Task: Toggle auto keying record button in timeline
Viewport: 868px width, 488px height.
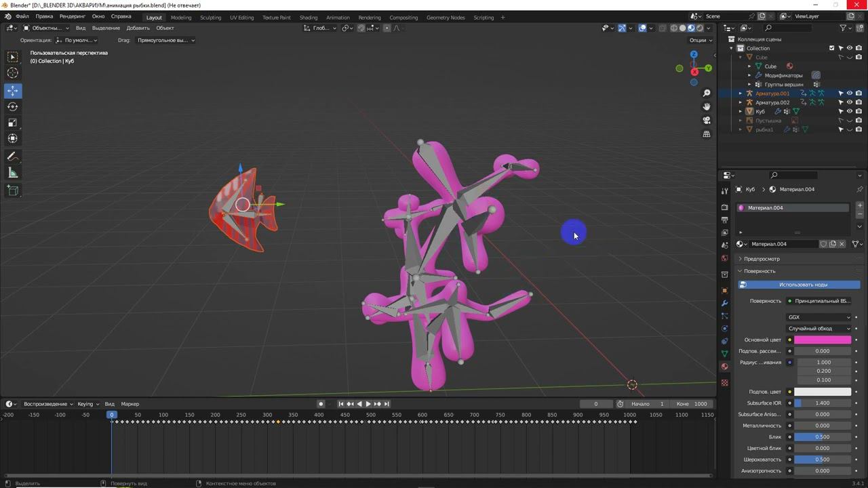Action: click(321, 404)
